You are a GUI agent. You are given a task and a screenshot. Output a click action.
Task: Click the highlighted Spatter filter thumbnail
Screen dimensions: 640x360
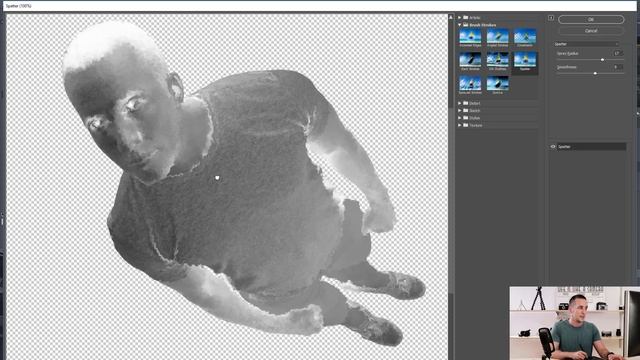(525, 61)
